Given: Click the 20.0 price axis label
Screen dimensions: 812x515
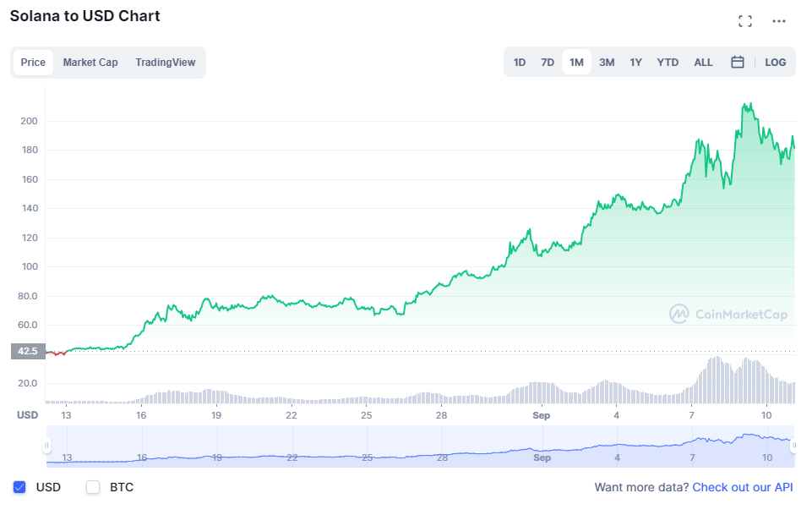Looking at the screenshot, I should pyautogui.click(x=27, y=383).
